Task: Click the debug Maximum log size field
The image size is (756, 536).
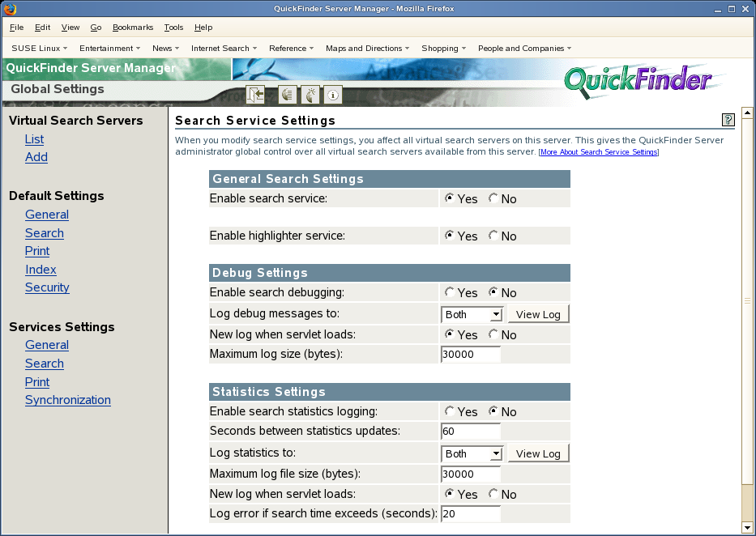Action: (471, 355)
